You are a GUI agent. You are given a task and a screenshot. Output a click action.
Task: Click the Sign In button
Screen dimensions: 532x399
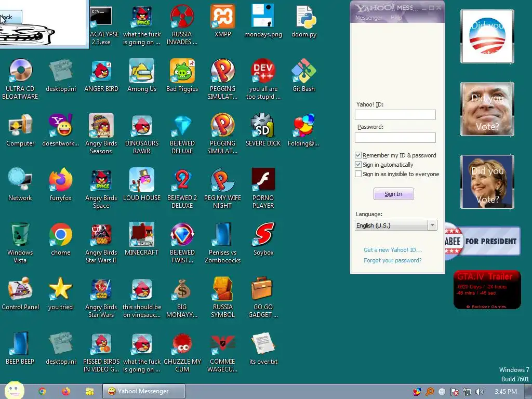394,194
